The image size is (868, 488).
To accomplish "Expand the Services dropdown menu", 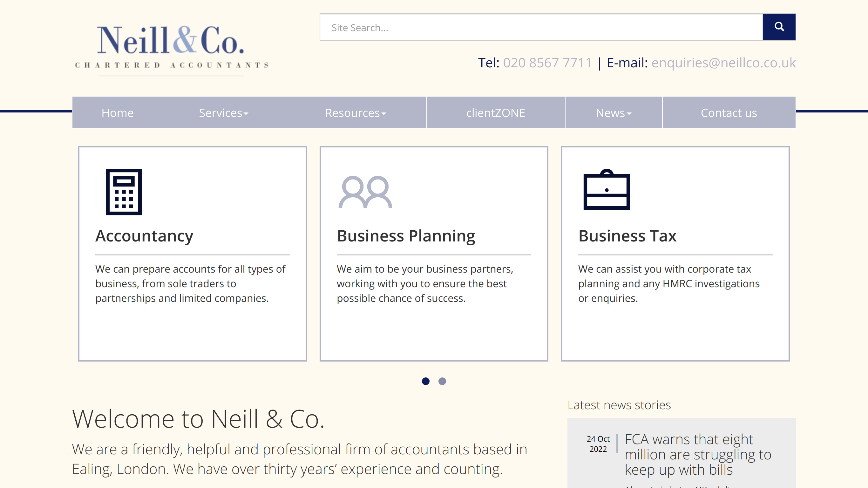I will [x=223, y=113].
